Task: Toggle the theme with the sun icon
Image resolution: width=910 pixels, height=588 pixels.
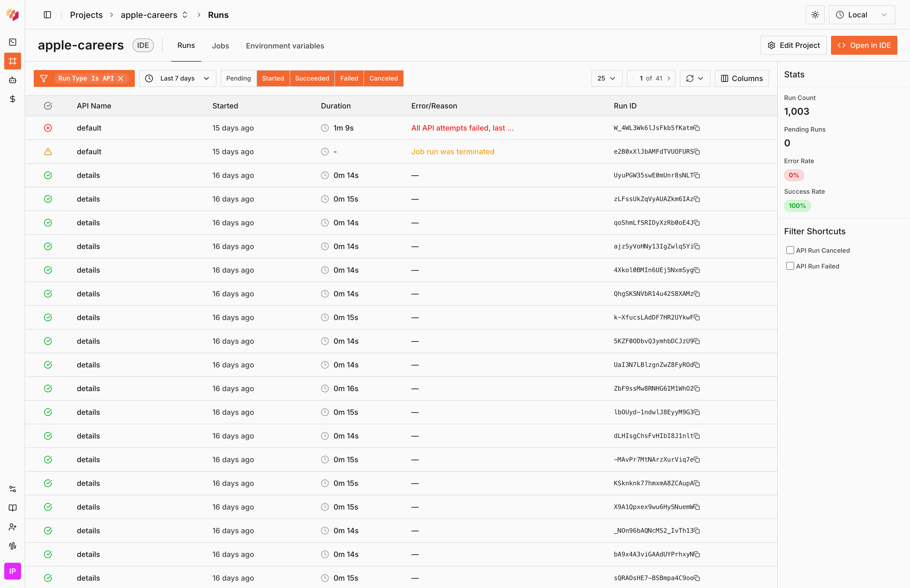Action: point(815,14)
